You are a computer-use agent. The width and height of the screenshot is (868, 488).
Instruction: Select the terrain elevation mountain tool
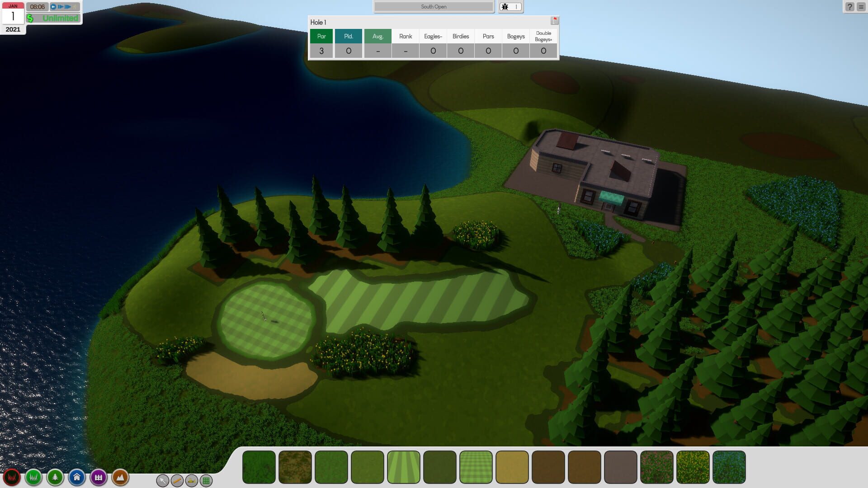pyautogui.click(x=119, y=477)
